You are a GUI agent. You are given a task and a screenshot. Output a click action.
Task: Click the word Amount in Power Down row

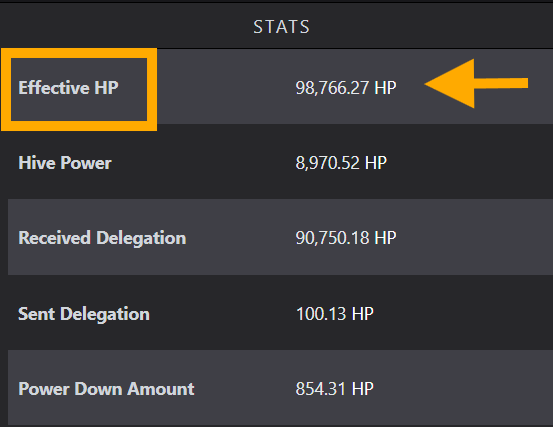[160, 389]
